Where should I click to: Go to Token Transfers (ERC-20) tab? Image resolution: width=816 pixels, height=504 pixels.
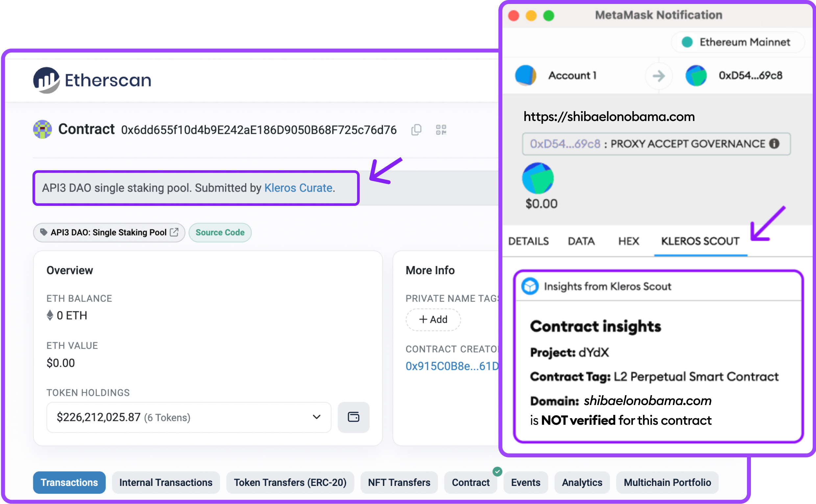(x=290, y=482)
